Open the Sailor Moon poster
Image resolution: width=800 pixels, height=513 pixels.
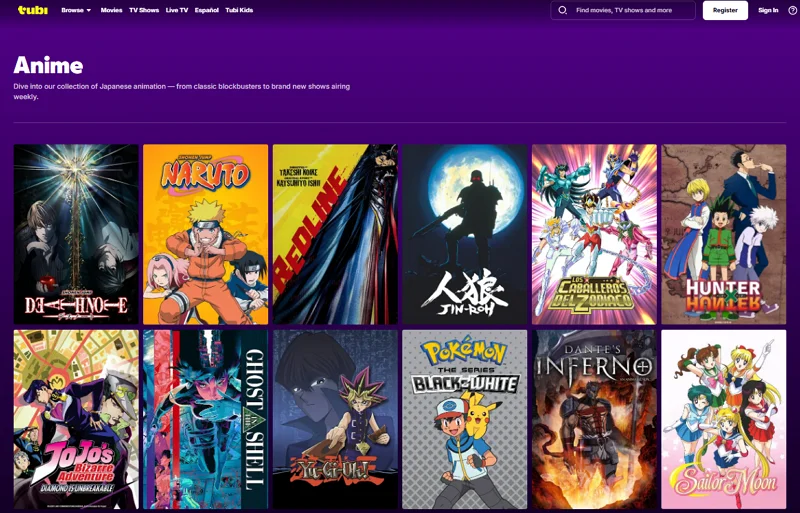[723, 420]
